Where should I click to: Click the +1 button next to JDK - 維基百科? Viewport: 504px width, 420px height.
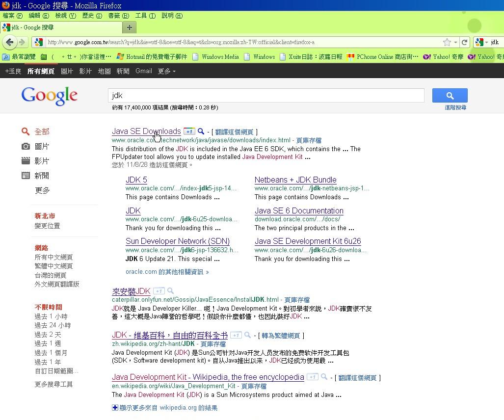[236, 335]
